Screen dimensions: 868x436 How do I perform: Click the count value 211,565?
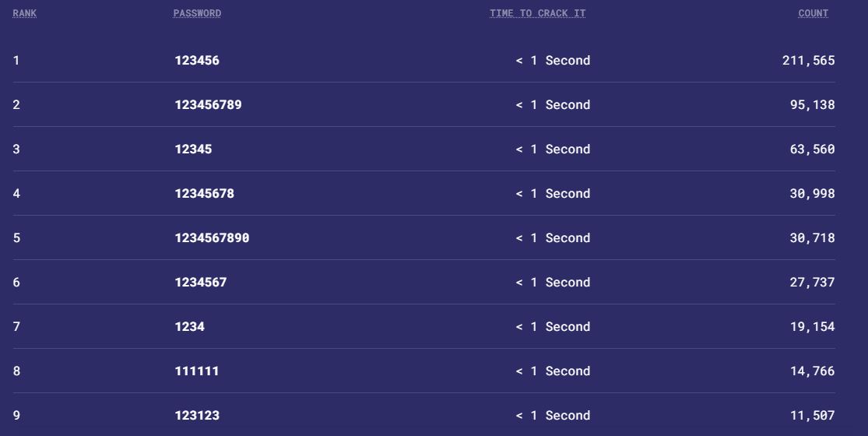coord(808,61)
